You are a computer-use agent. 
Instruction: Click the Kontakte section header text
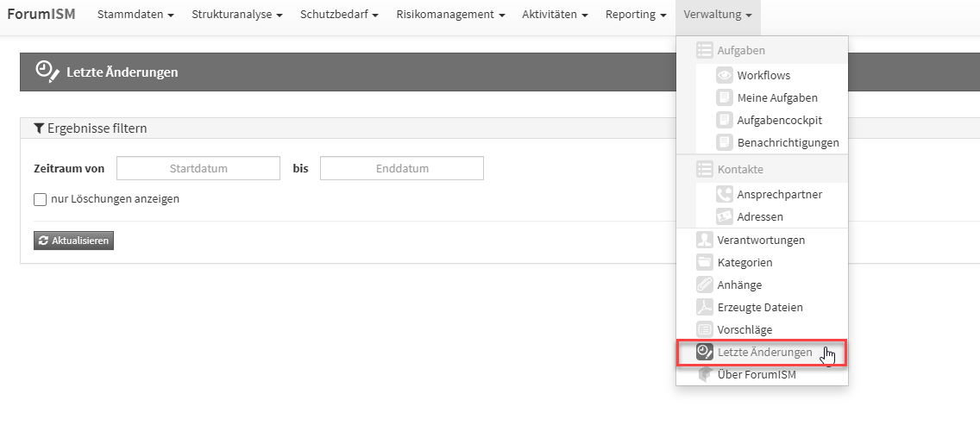(740, 169)
